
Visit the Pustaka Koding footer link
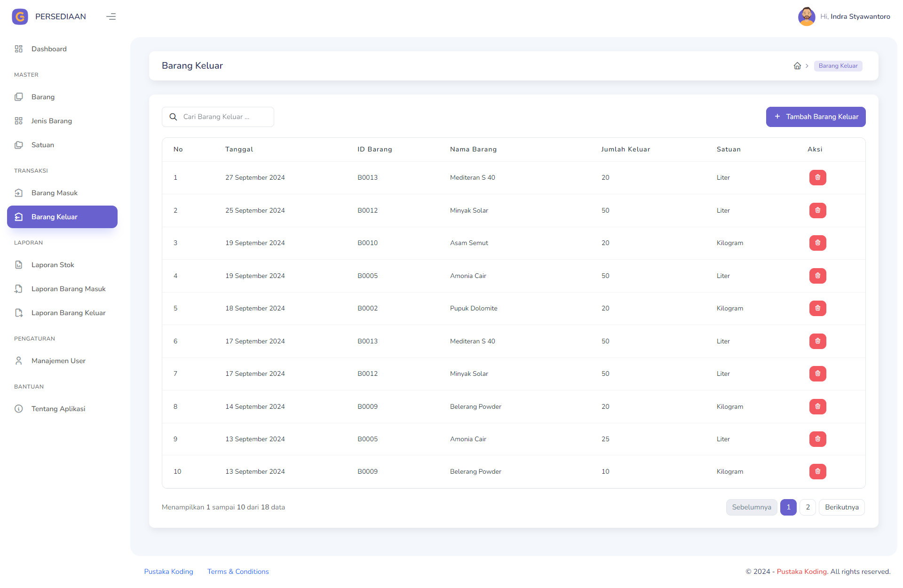[x=168, y=572]
